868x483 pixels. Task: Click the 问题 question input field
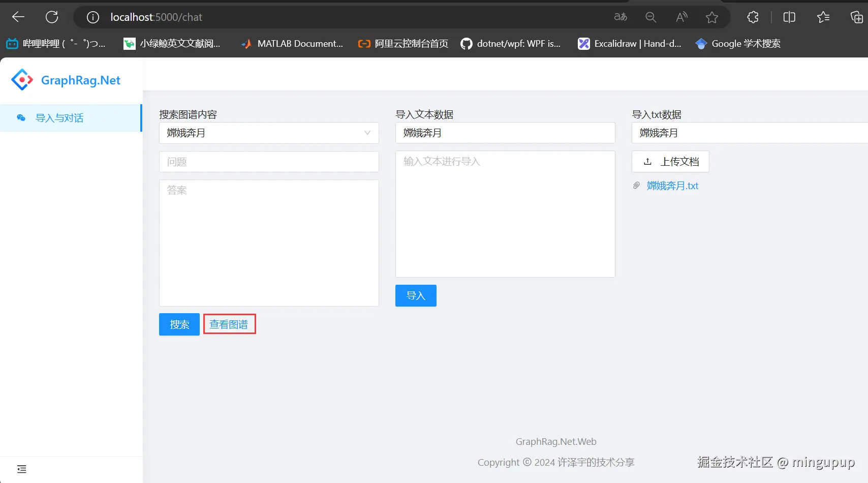coord(269,162)
